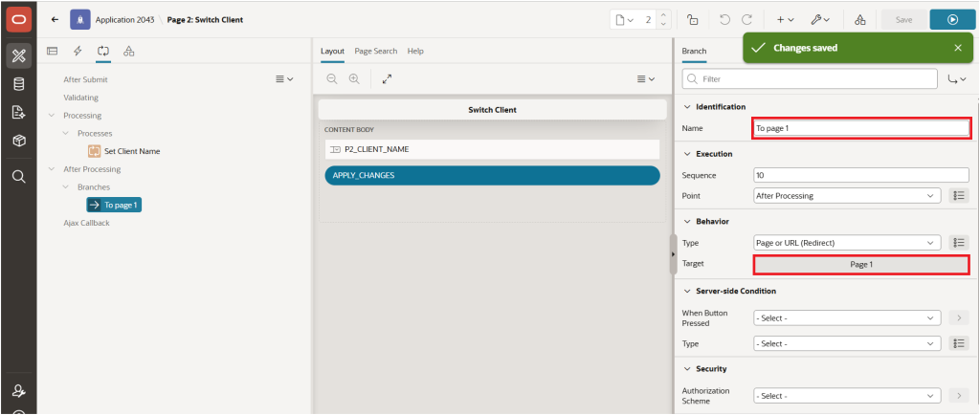The width and height of the screenshot is (980, 415).
Task: Open the property editor go-to-group menu
Action: (957, 79)
